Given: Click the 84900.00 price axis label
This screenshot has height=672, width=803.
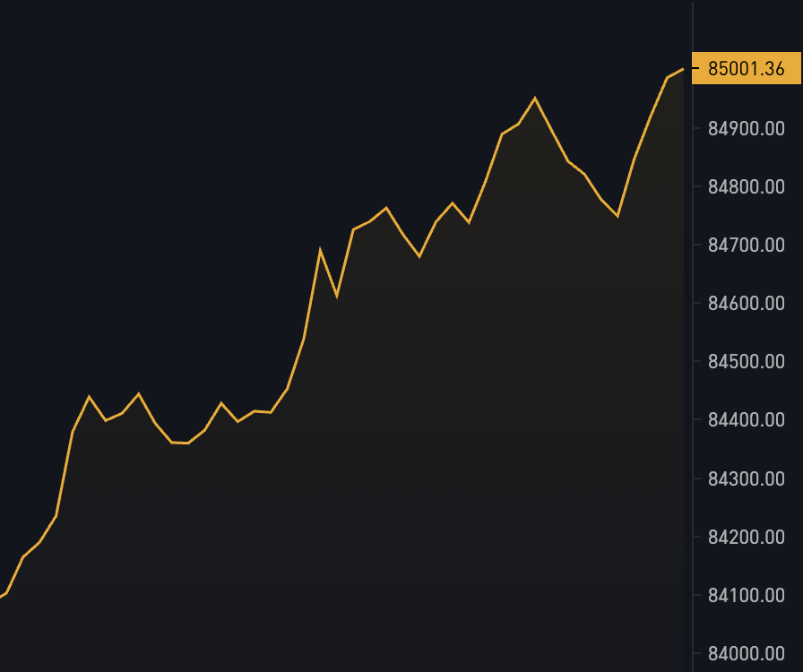Looking at the screenshot, I should [747, 128].
